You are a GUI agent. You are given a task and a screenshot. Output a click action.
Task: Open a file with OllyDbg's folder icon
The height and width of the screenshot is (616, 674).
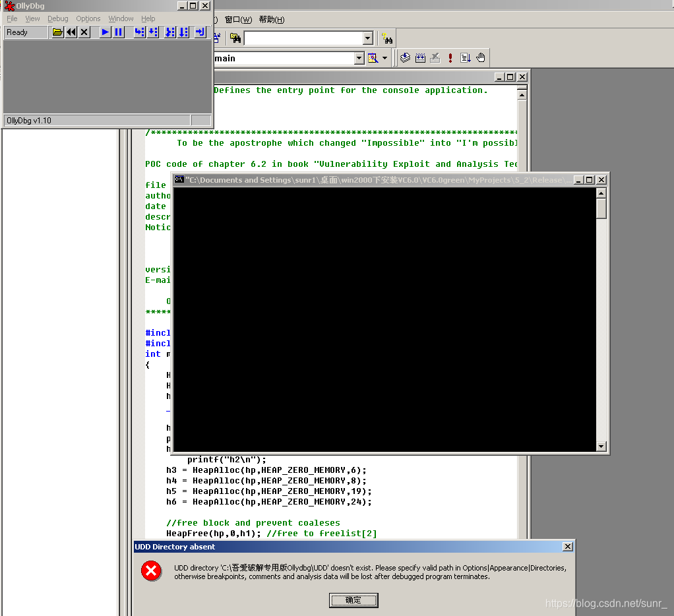[x=57, y=32]
